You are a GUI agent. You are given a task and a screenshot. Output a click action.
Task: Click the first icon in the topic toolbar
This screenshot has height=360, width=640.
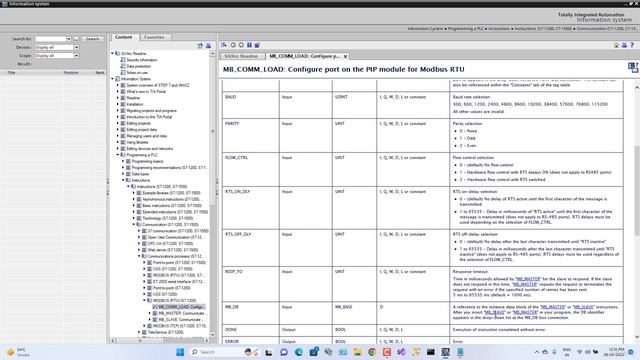click(x=224, y=45)
